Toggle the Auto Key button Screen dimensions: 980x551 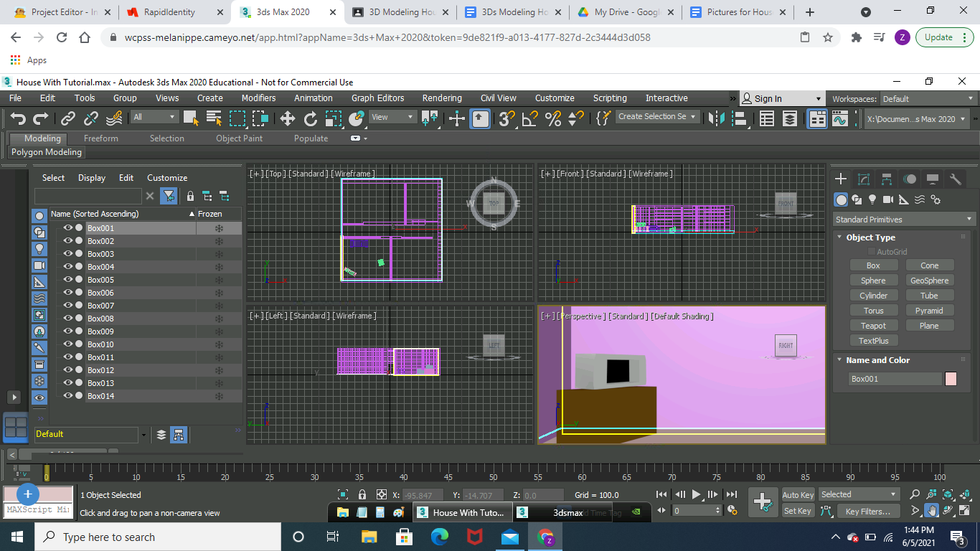pyautogui.click(x=798, y=495)
